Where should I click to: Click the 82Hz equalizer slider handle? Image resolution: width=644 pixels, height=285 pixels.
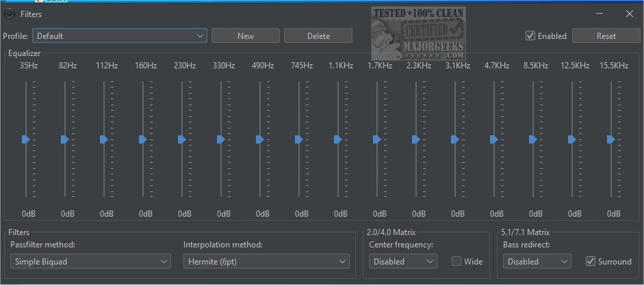pos(65,139)
